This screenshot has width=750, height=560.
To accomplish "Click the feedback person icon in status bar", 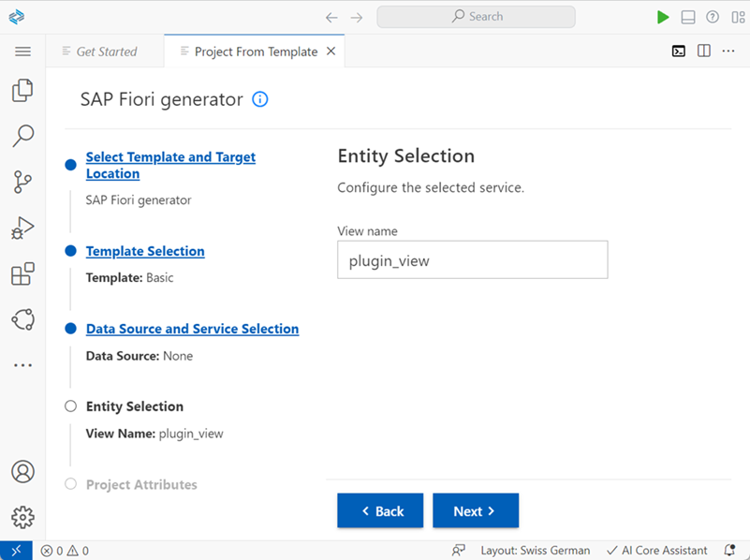I will (458, 551).
